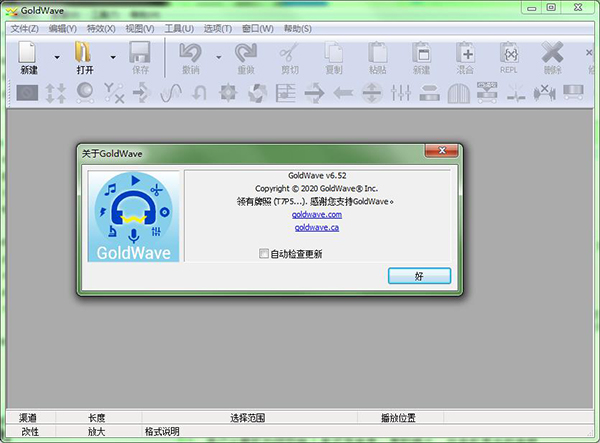The image size is (600, 443).
Task: Click the 保存 floppy disk icon
Action: tap(140, 52)
